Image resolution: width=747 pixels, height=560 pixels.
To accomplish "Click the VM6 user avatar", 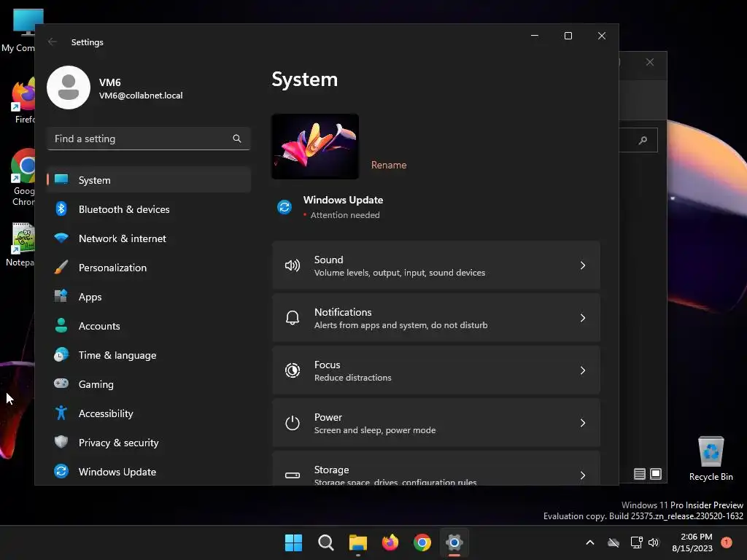I will [x=69, y=87].
